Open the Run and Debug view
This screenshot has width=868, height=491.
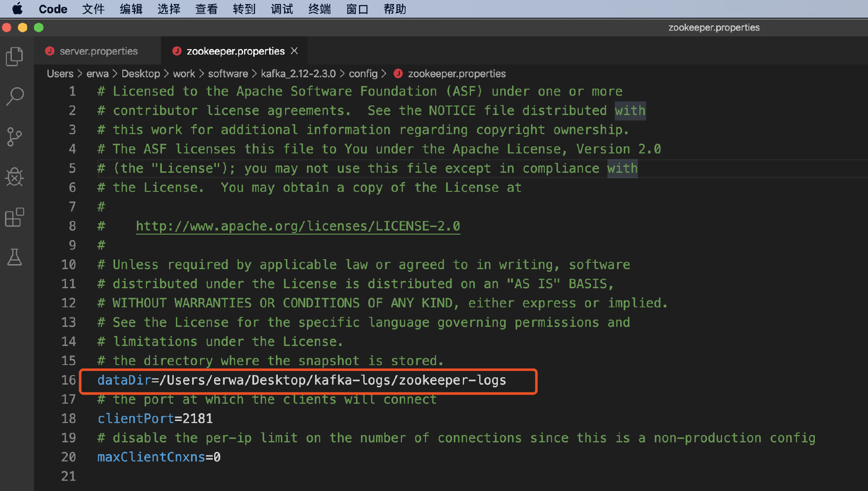click(15, 177)
